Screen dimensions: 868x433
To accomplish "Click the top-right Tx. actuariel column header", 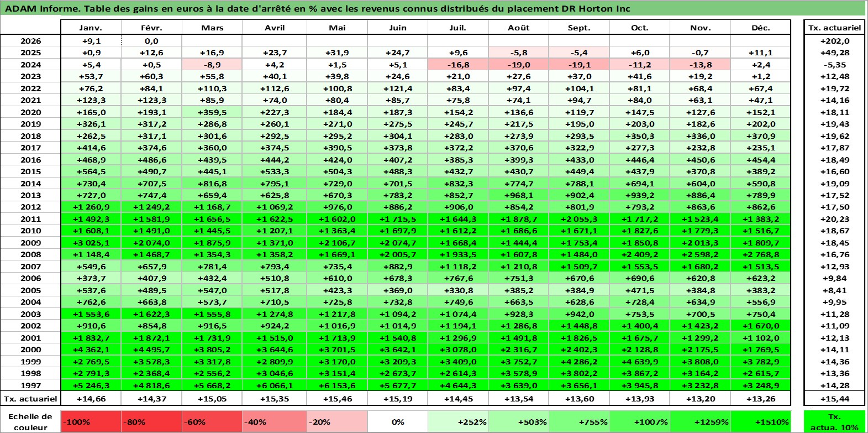I will (834, 28).
